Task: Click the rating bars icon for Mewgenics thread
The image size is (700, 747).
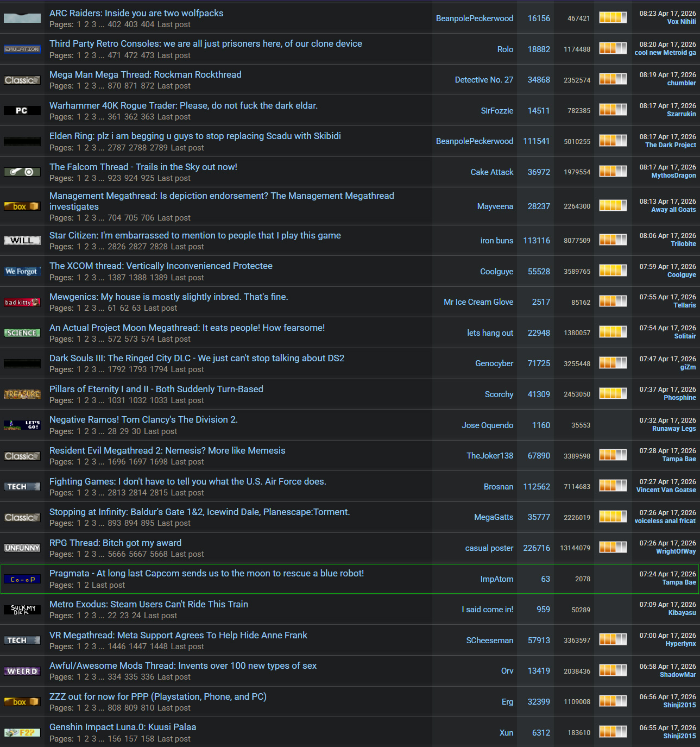Action: (613, 301)
